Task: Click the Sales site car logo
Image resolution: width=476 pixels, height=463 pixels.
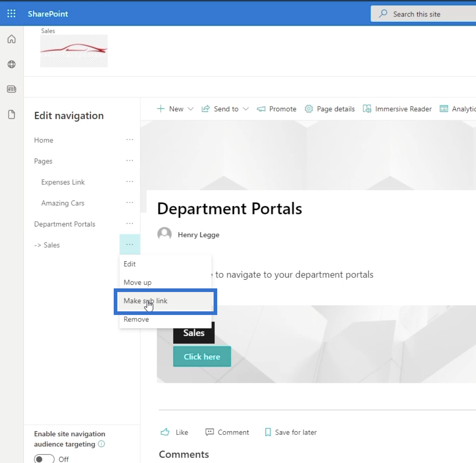Action: point(74,51)
